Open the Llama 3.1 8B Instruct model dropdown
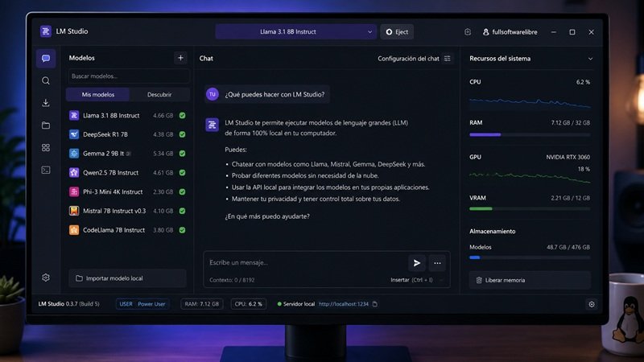Image resolution: width=644 pixels, height=362 pixels. click(x=295, y=31)
